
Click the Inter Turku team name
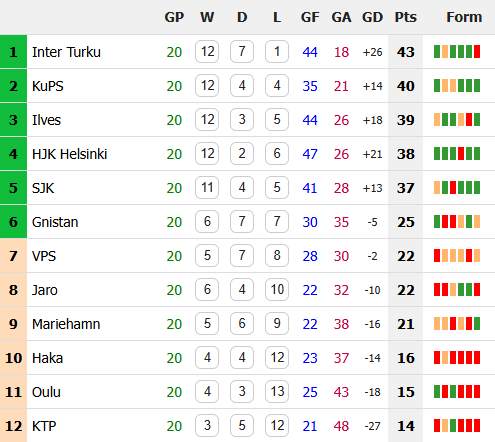[66, 52]
